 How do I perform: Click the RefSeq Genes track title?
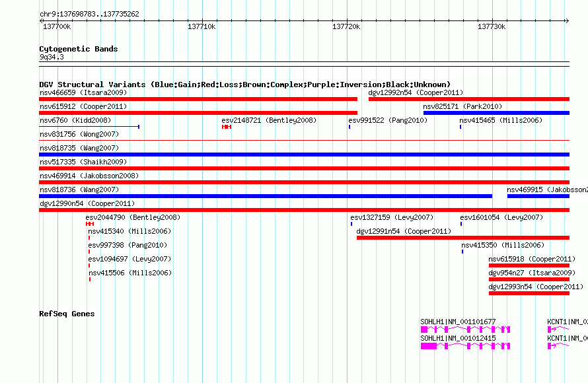[x=67, y=314]
